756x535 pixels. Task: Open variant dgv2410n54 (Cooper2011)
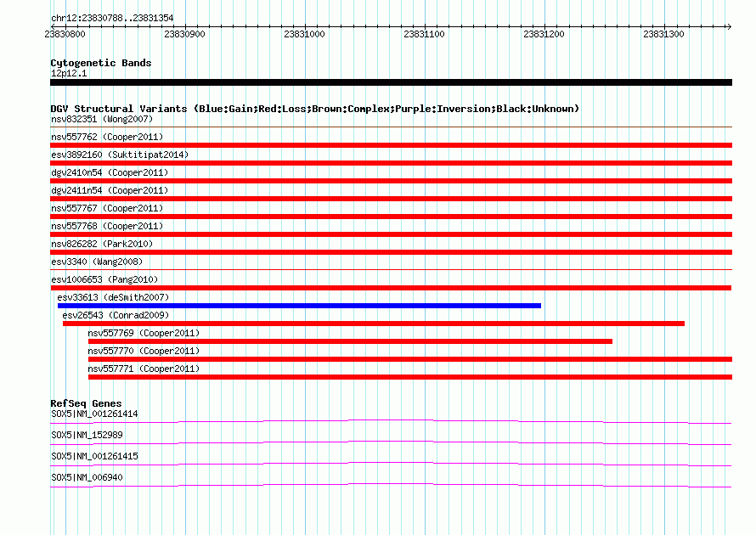(x=110, y=172)
